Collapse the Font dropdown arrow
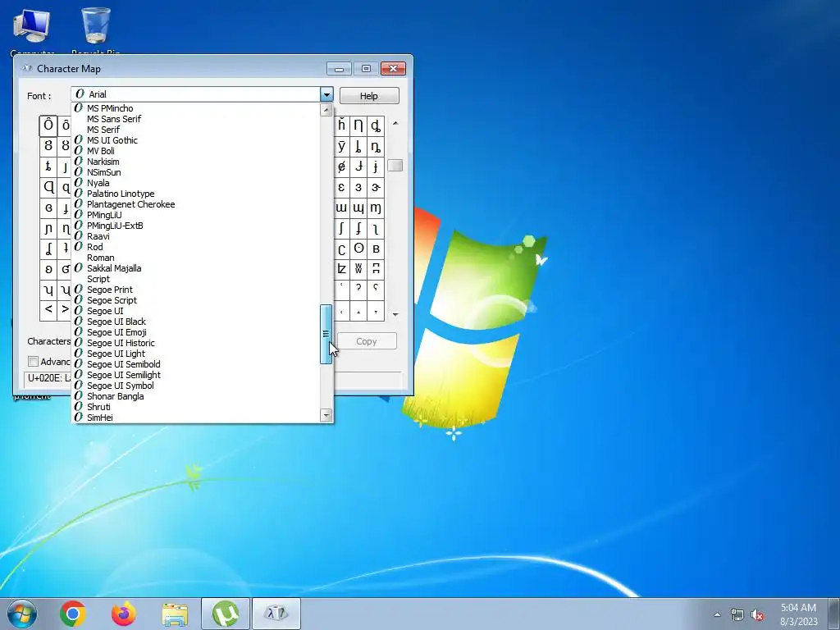The height and width of the screenshot is (630, 840). pyautogui.click(x=326, y=95)
